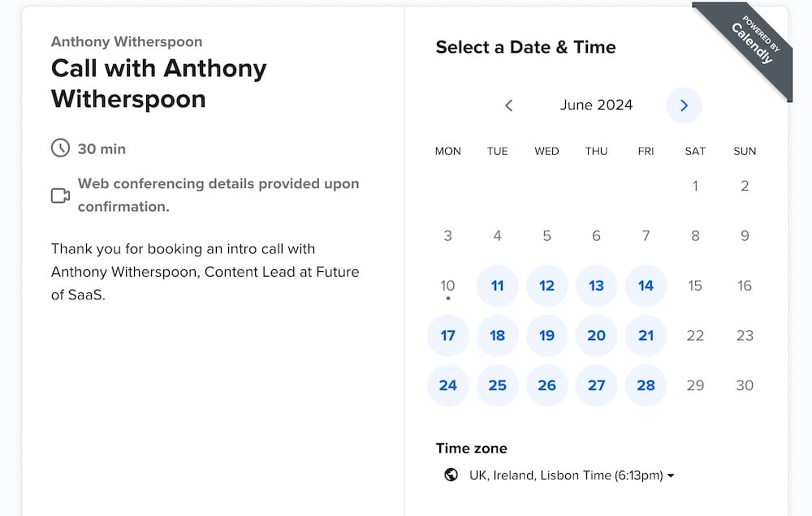Click the clock icon beside 30 min

click(x=60, y=148)
